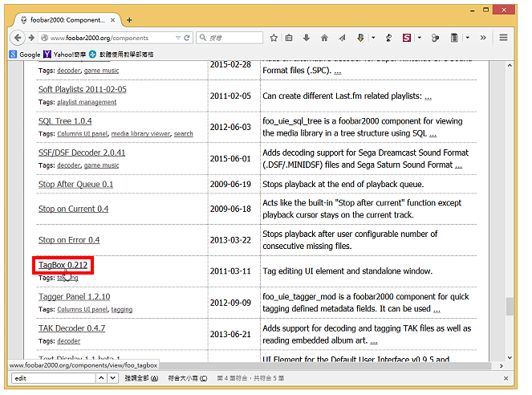Open Soft Playlists 2011-02-05 link

click(83, 89)
